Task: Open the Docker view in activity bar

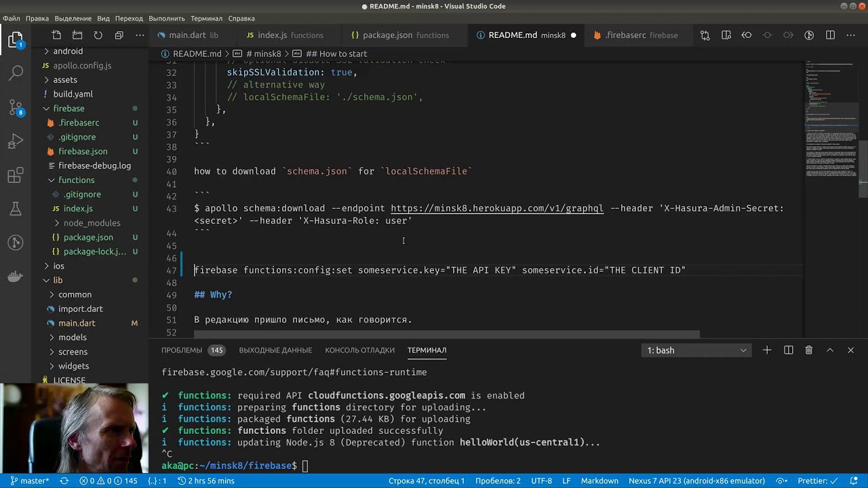Action: click(16, 277)
